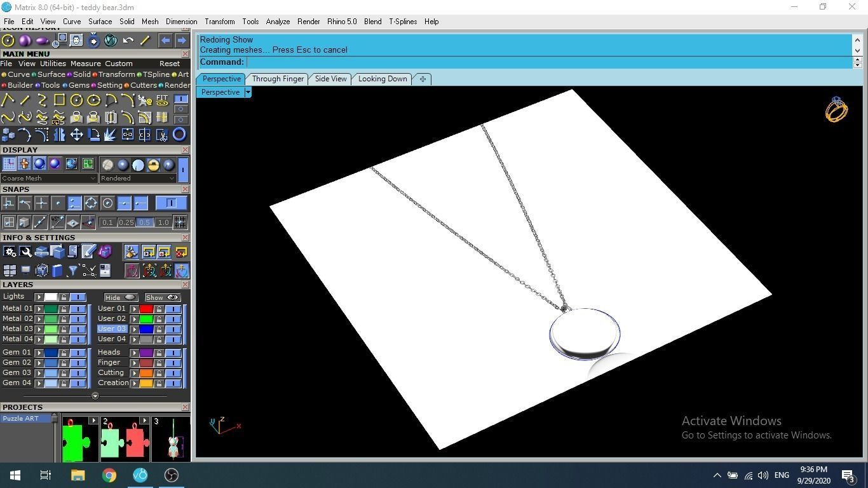Click the gold render material sphere
The image size is (868, 488).
click(153, 165)
